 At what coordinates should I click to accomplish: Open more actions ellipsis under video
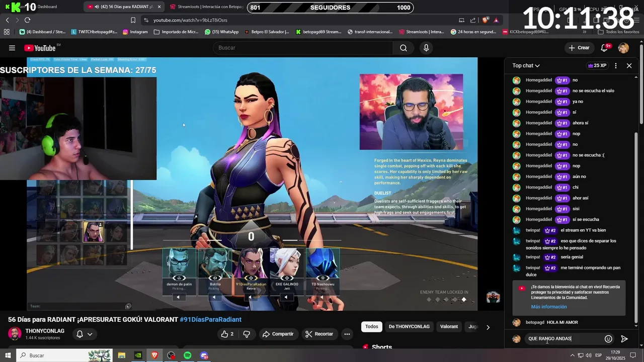[x=347, y=334]
